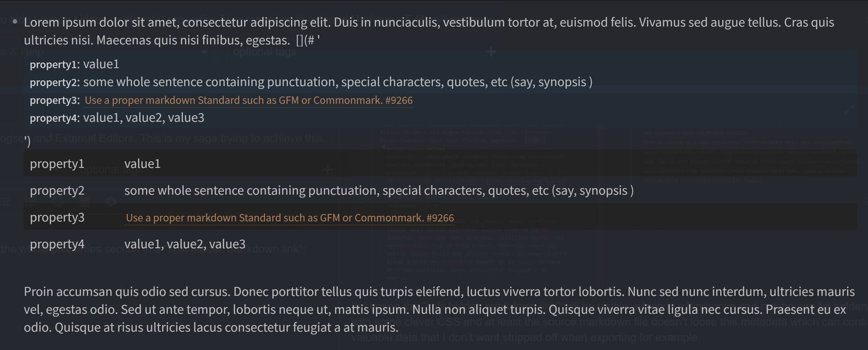This screenshot has height=350, width=868.
Task: Click the block bullet before Lorem ipsum
Action: point(15,22)
